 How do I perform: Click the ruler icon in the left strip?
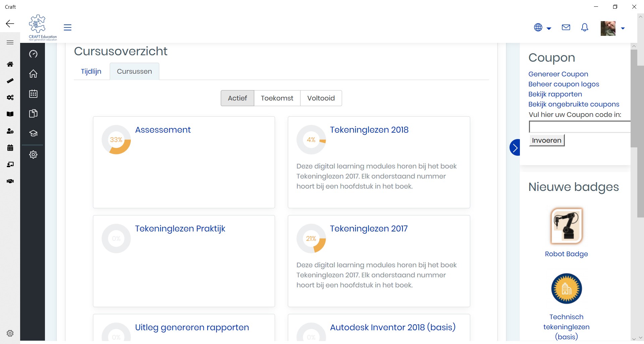pos(10,81)
